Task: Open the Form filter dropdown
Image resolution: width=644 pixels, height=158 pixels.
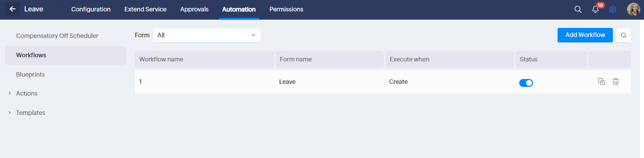Action: tap(207, 35)
